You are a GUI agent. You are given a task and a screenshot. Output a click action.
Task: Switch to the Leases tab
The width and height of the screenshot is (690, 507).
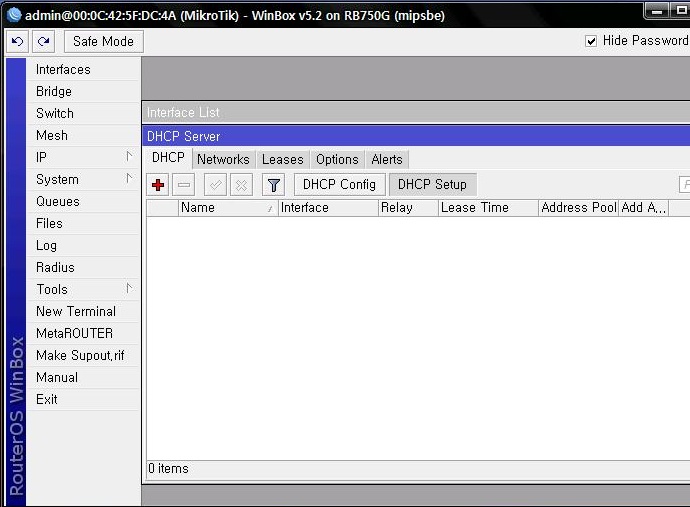pos(283,159)
